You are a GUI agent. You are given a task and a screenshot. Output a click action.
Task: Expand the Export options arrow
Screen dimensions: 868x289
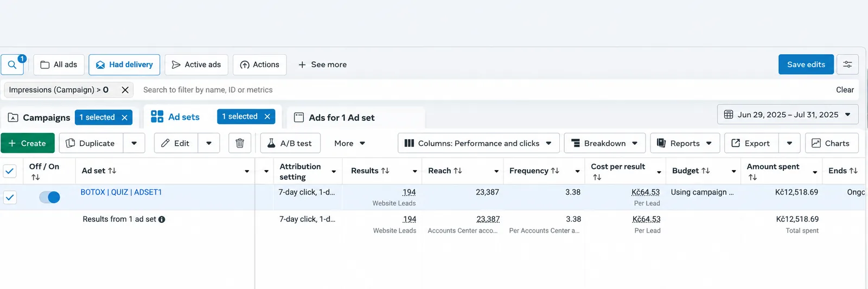pyautogui.click(x=789, y=143)
